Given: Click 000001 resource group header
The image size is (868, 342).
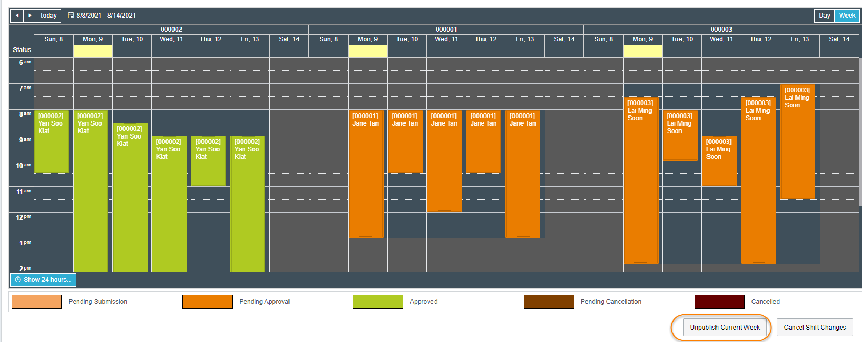Looking at the screenshot, I should click(x=446, y=30).
